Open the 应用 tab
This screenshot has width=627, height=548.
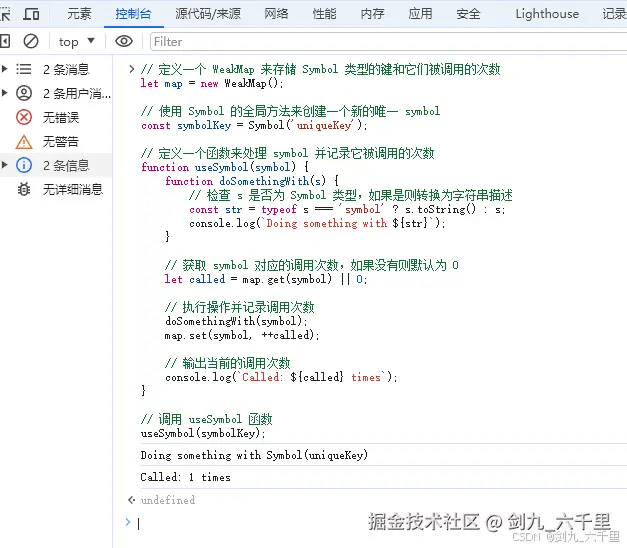[x=420, y=14]
